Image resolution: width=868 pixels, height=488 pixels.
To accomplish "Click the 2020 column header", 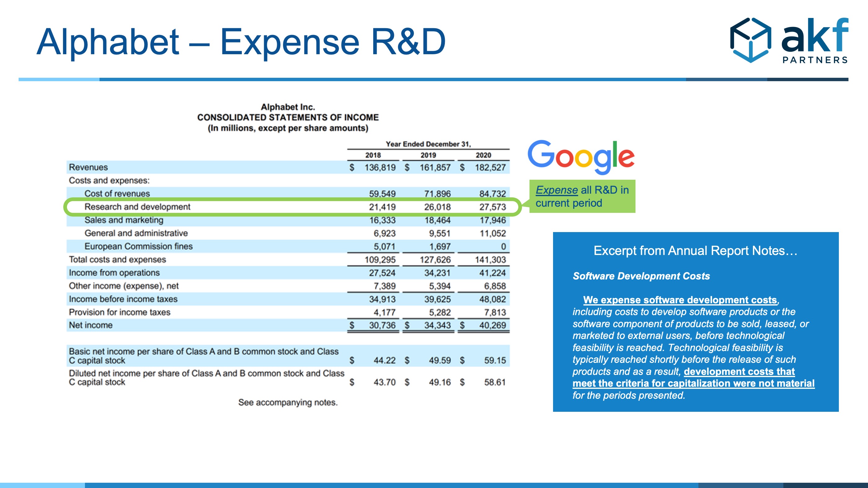I will (483, 155).
